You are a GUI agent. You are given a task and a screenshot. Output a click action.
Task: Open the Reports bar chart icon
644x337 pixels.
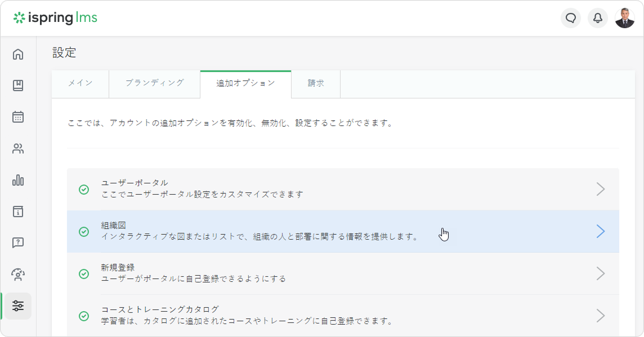(x=18, y=180)
